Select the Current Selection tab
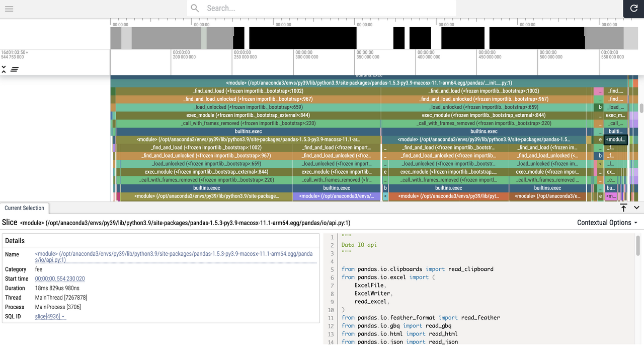 tap(24, 208)
